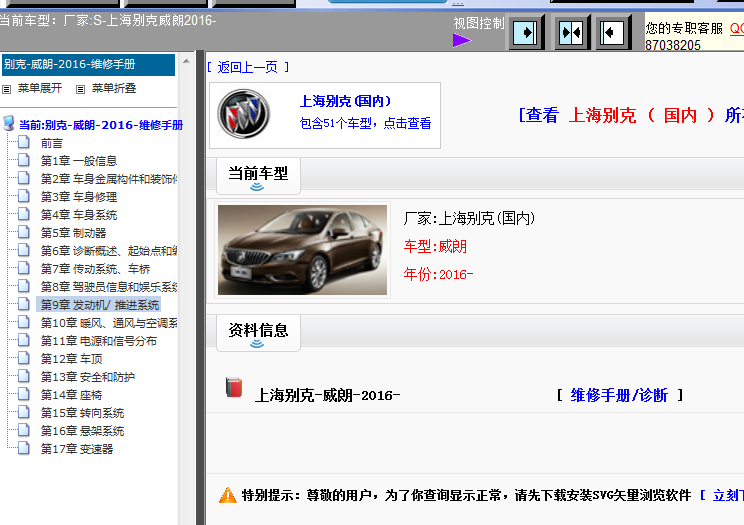Open 第1章 一般信息
This screenshot has height=525, width=744.
click(79, 161)
